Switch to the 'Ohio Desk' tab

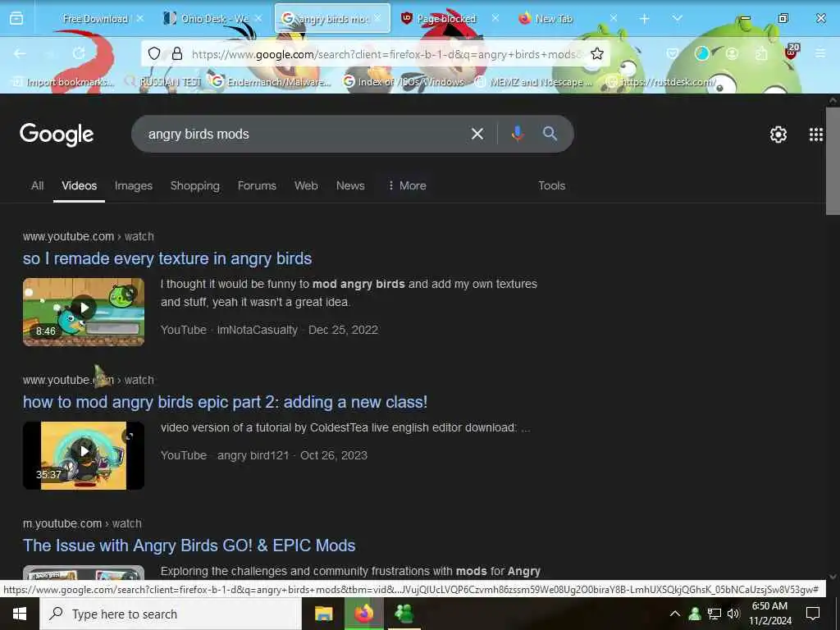pyautogui.click(x=214, y=19)
